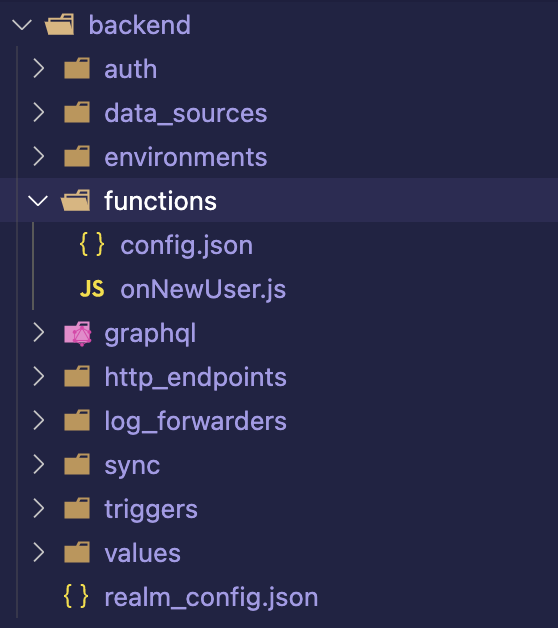Select the backend folder name
Screen dimensions: 558x628
[x=139, y=25]
